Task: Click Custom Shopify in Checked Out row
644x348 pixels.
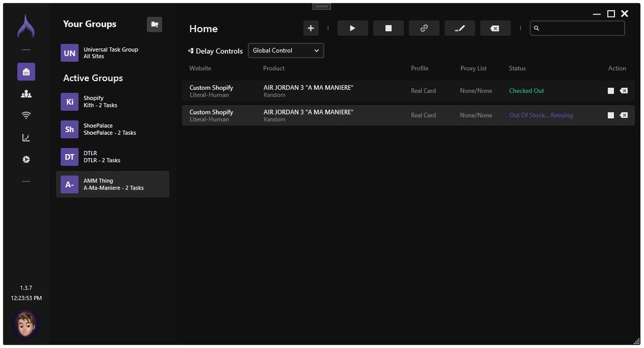Action: pos(211,88)
